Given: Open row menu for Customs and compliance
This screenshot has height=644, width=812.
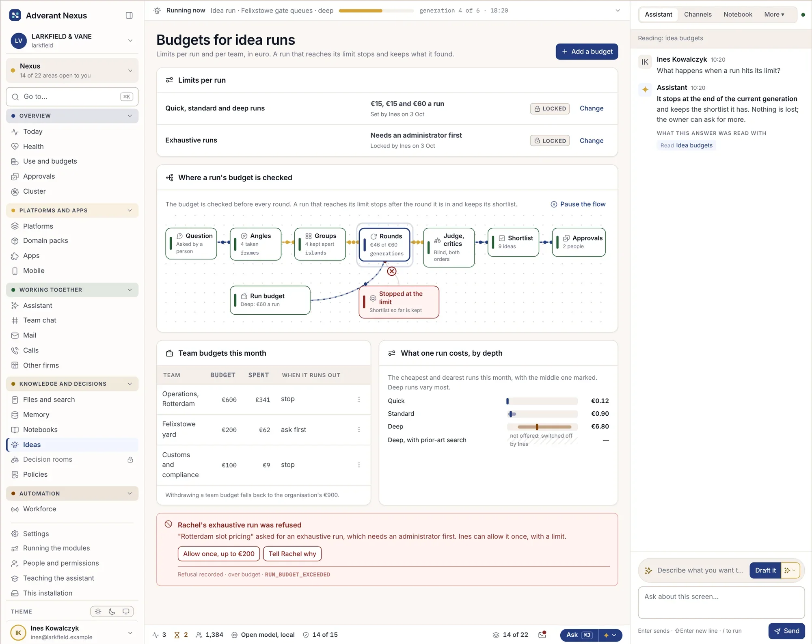Looking at the screenshot, I should tap(359, 465).
